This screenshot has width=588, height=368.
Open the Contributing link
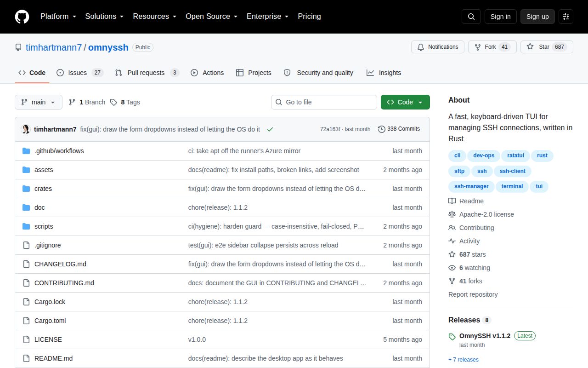tap(471, 228)
